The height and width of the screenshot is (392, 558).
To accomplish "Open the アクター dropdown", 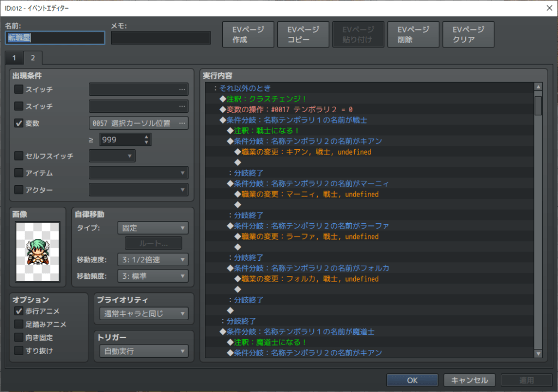I will [138, 189].
